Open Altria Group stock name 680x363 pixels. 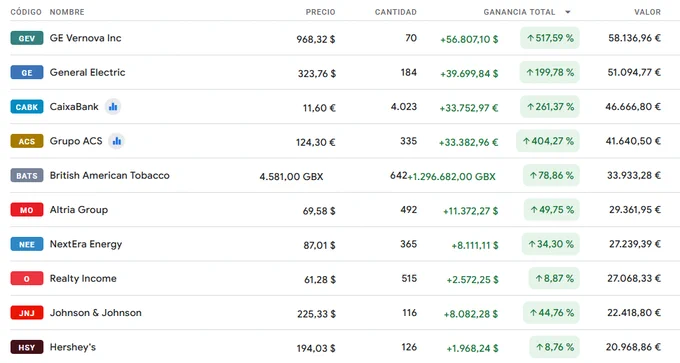(78, 210)
